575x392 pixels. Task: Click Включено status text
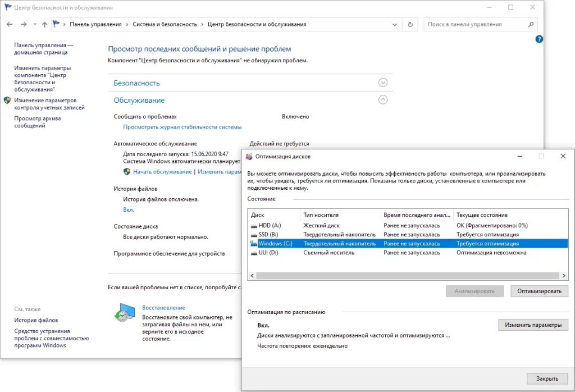(295, 117)
